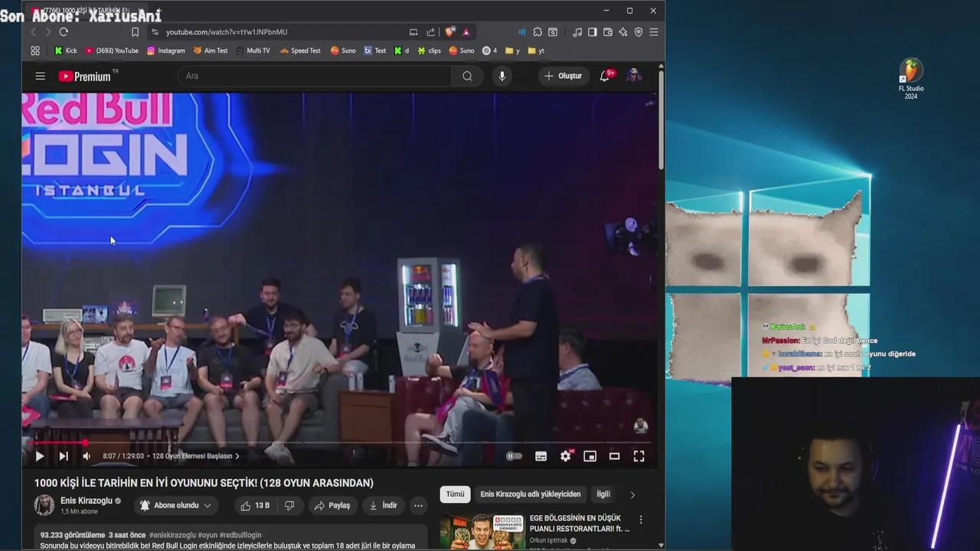Open the Brave Rewards triangle icon
Screen dimensions: 980x551
pyautogui.click(x=465, y=32)
